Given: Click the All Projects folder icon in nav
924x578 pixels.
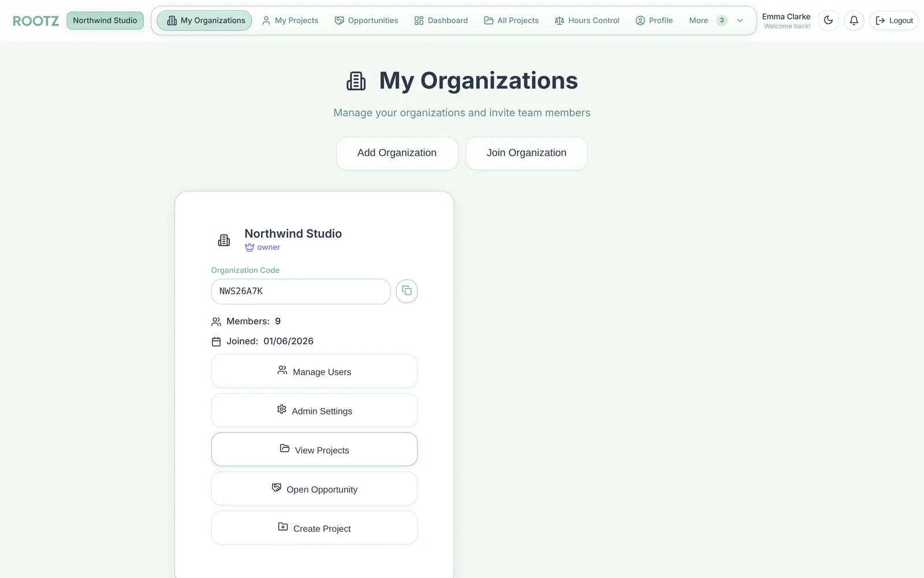Looking at the screenshot, I should 489,21.
